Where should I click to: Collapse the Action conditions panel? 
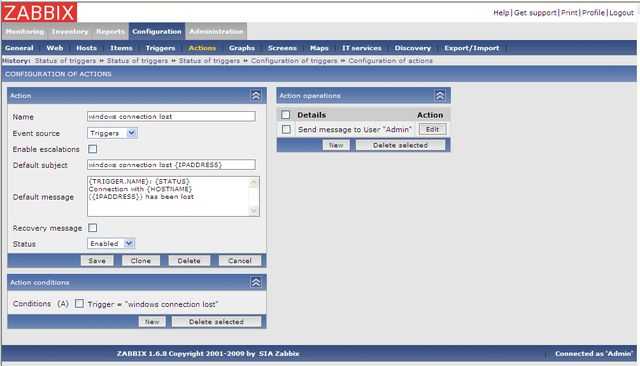tap(256, 282)
